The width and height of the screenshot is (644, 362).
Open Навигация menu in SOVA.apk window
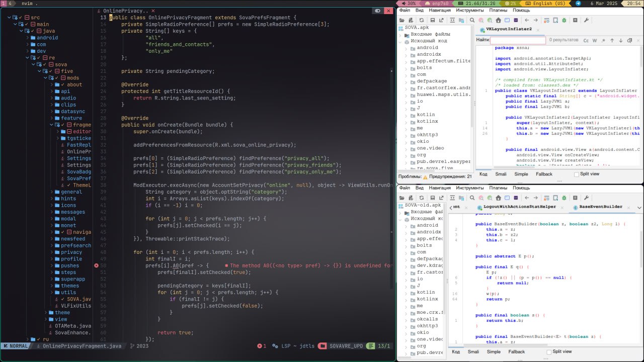(x=440, y=10)
